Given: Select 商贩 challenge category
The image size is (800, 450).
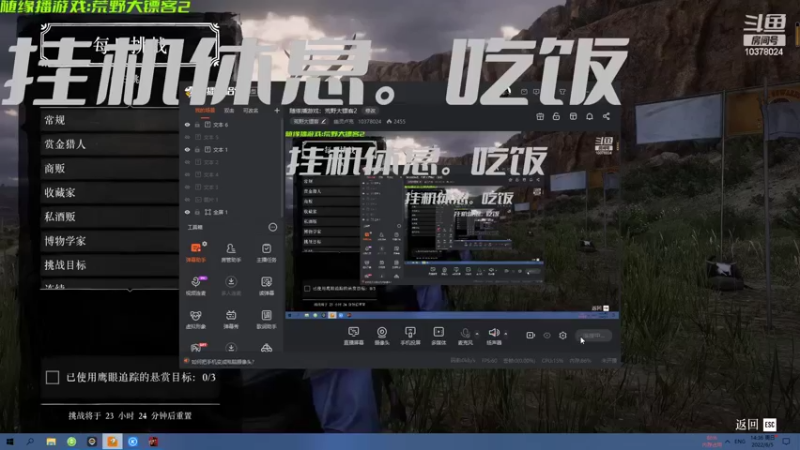Looking at the screenshot, I should coord(110,168).
